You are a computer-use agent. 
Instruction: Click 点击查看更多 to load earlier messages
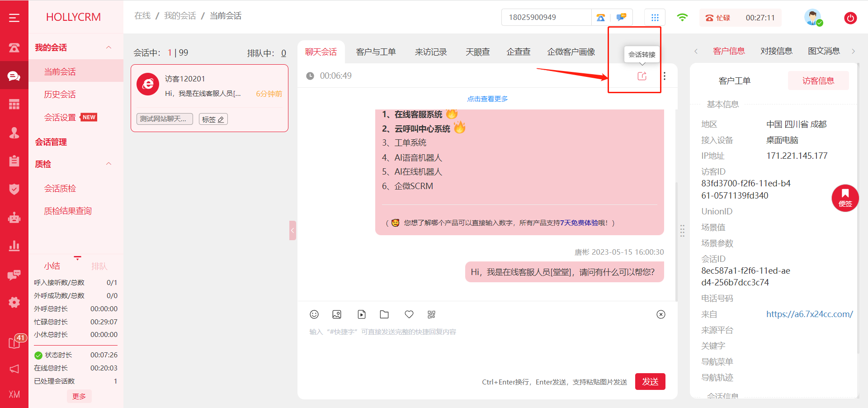click(487, 99)
